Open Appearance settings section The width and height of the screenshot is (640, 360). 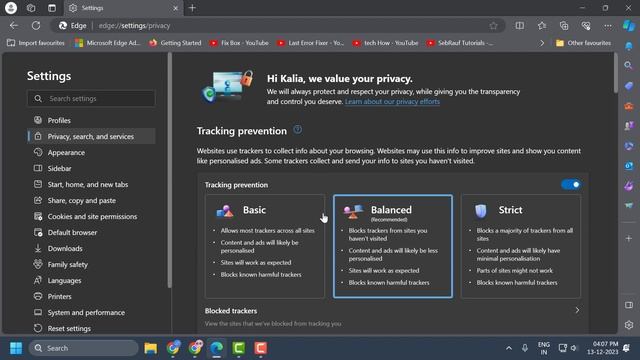pyautogui.click(x=91, y=152)
